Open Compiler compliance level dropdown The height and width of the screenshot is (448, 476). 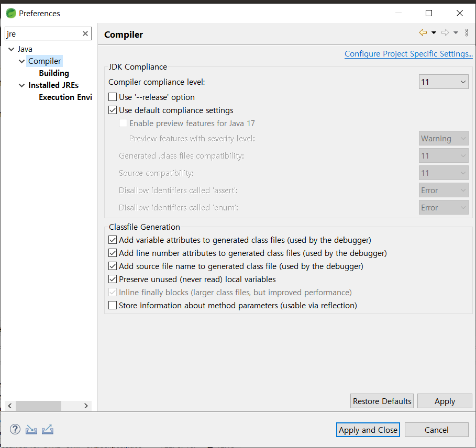pyautogui.click(x=444, y=82)
